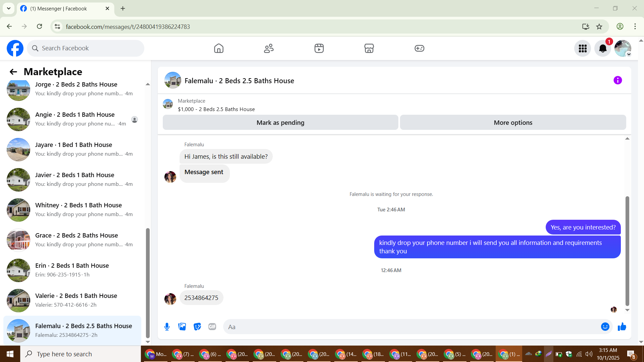Open the emoji picker
644x362 pixels.
[x=605, y=327]
